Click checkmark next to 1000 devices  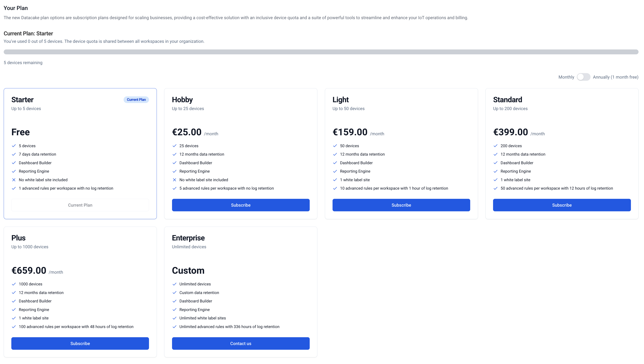click(x=14, y=284)
